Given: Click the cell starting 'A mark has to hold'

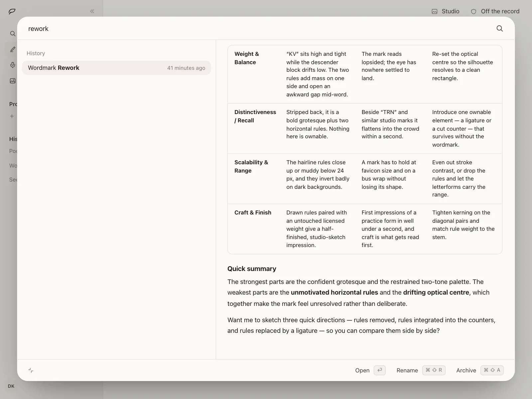Looking at the screenshot, I should coord(389,175).
